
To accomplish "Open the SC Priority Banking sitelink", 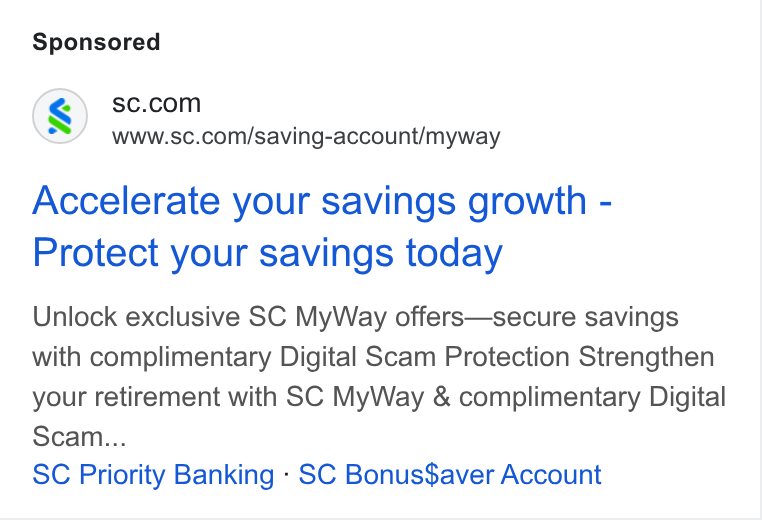I will (153, 474).
